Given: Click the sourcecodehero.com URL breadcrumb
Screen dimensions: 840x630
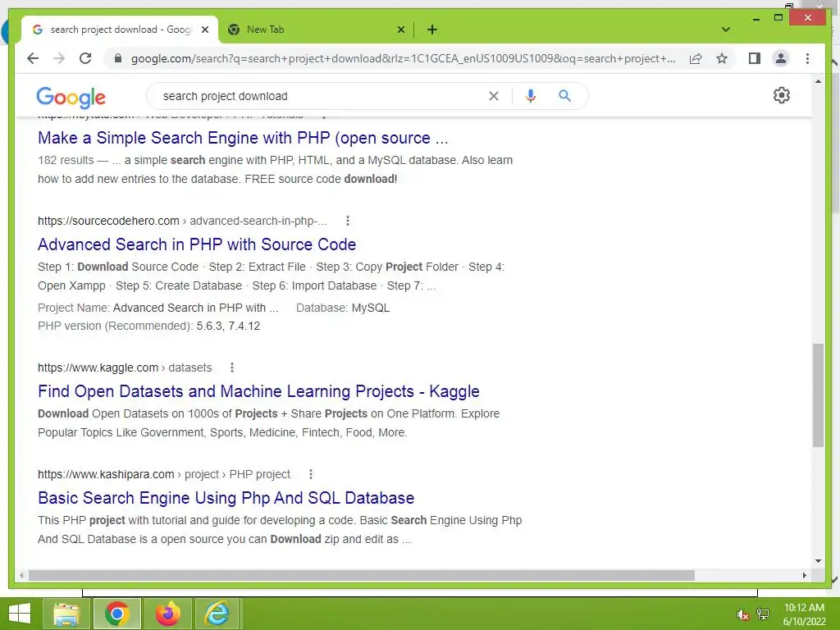Looking at the screenshot, I should [x=181, y=221].
